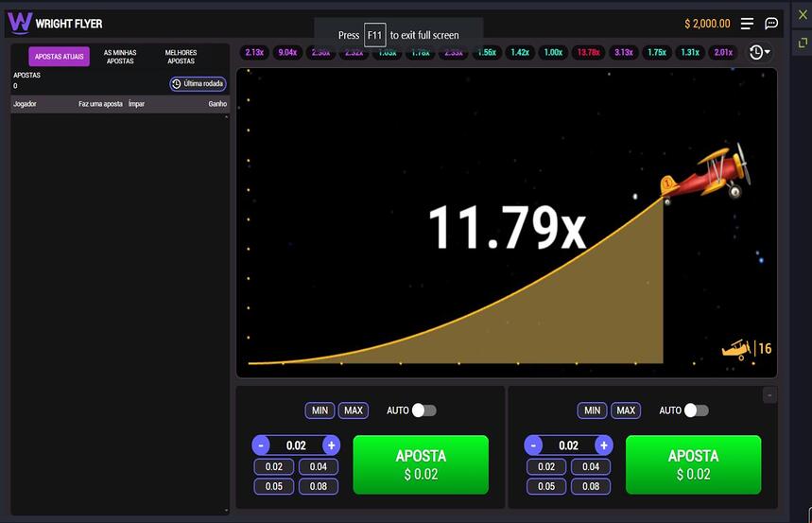
Task: Choose 0.04 preset in right bet panel
Action: [591, 466]
